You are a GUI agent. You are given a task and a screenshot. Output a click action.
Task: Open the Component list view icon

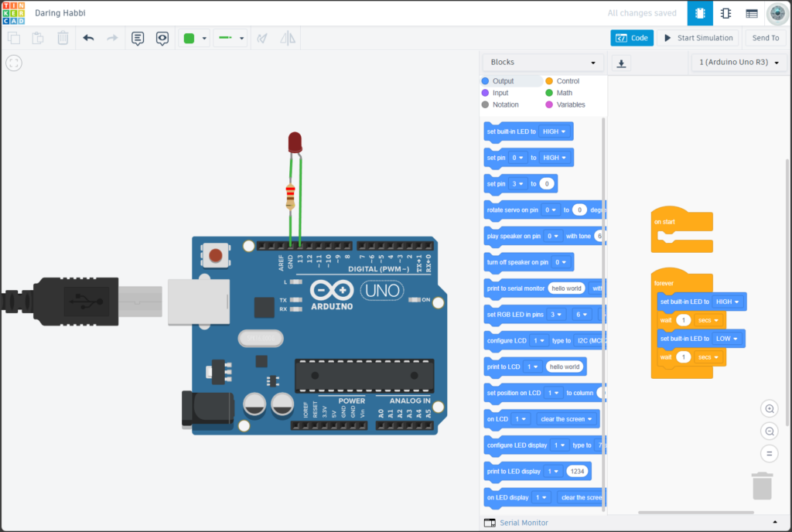(x=752, y=13)
